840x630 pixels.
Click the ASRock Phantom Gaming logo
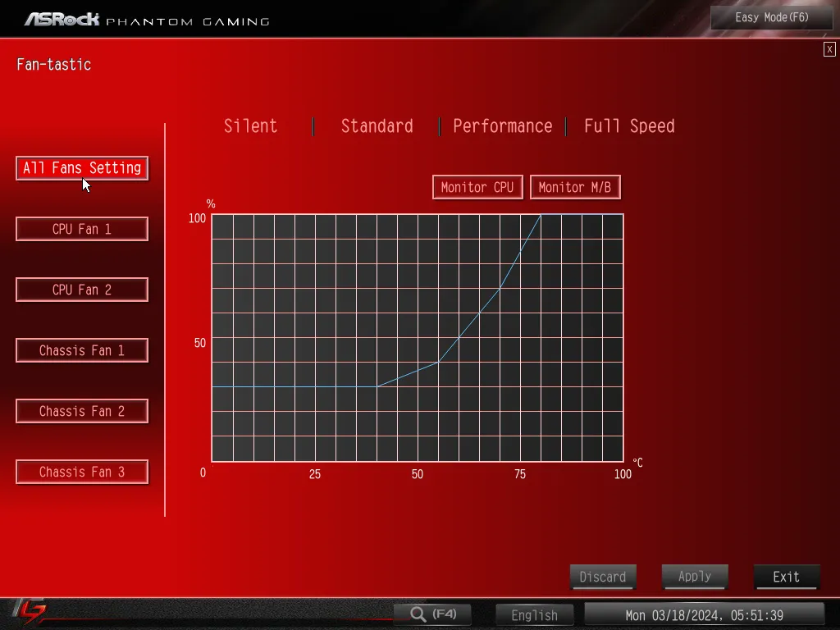147,20
